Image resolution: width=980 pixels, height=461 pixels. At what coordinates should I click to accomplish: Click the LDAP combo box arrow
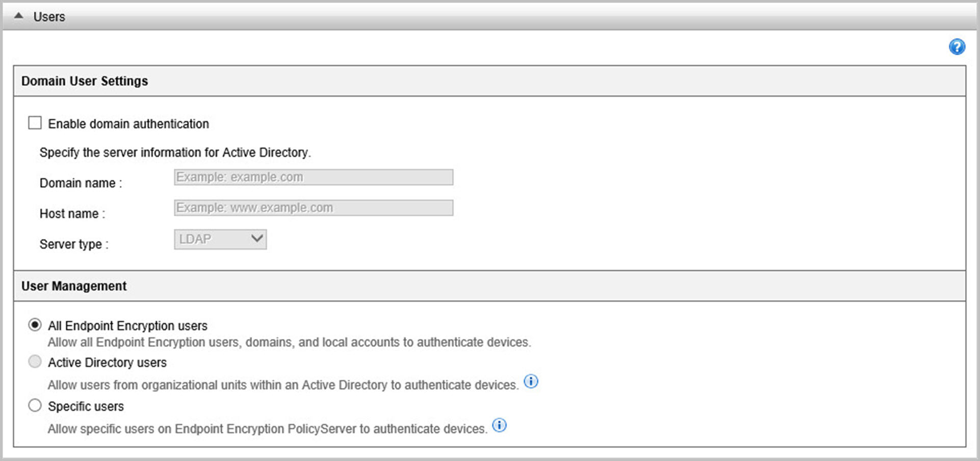(x=256, y=239)
